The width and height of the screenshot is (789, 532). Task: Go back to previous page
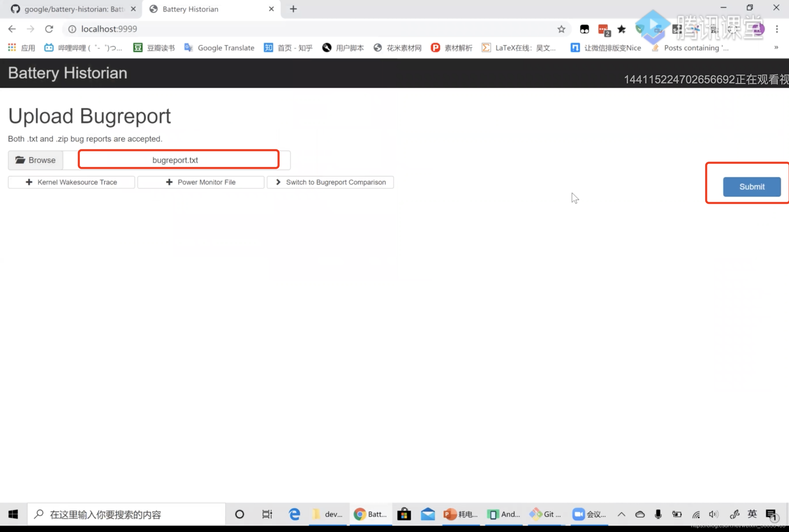12,29
